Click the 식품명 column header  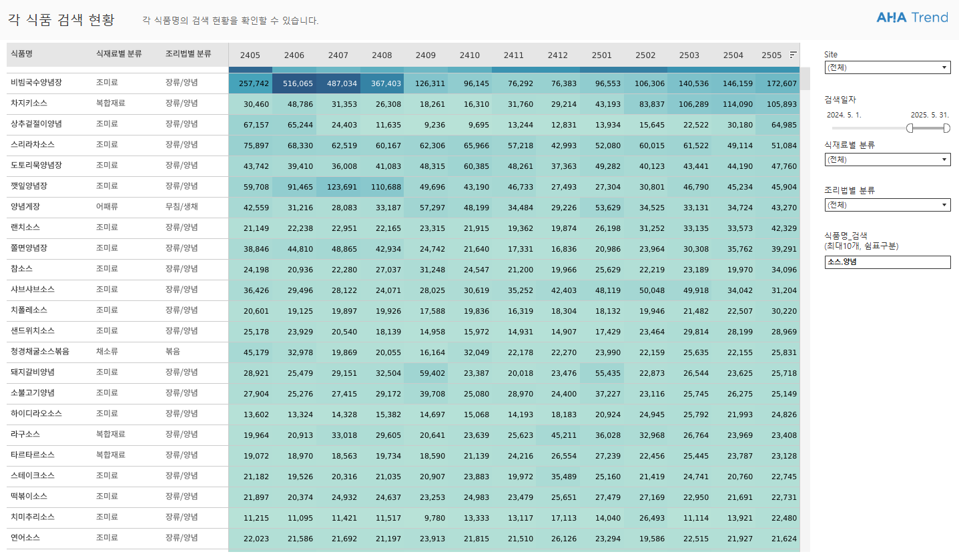tap(22, 54)
